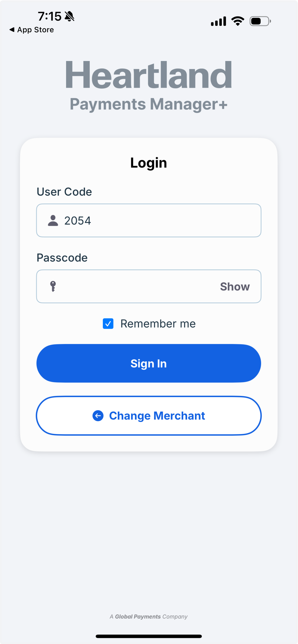
Task: Focus the Passcode input field
Action: point(149,286)
